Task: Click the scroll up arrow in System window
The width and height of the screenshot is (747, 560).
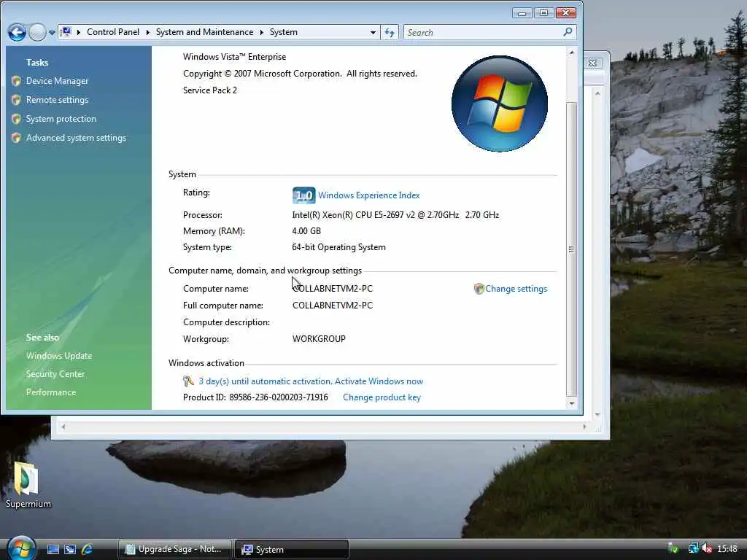Action: tap(572, 52)
